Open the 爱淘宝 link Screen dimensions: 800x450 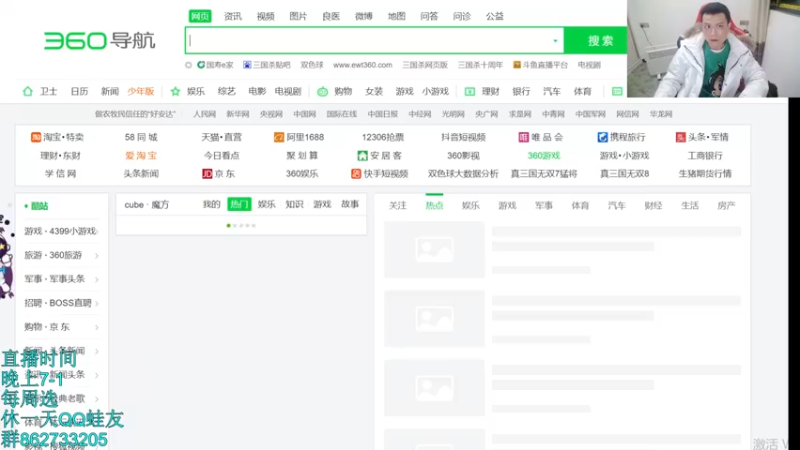141,156
